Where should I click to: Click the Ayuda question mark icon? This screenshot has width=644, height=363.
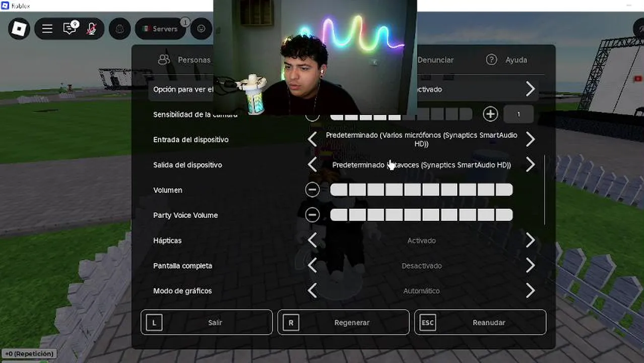click(491, 59)
